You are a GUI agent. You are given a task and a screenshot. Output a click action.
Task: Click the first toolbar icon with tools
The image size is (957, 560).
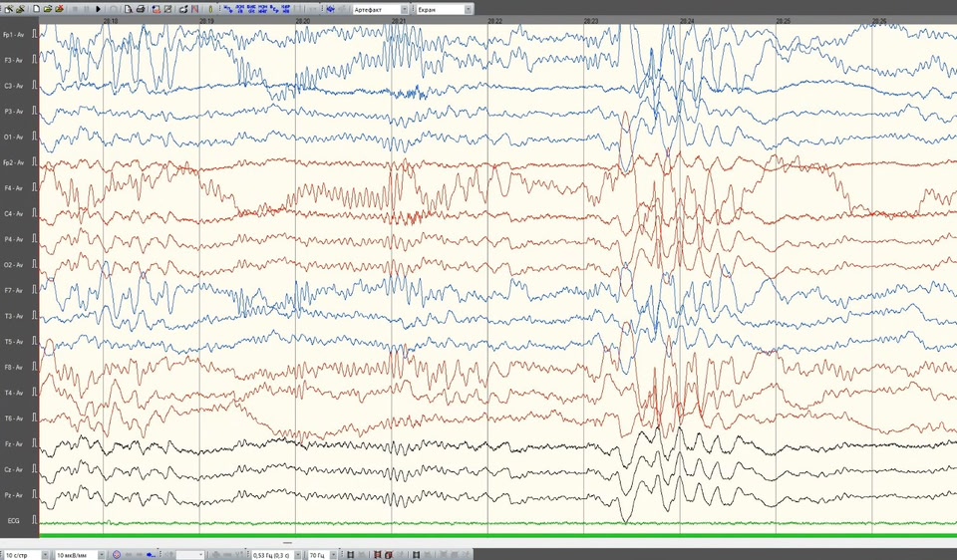9,9
